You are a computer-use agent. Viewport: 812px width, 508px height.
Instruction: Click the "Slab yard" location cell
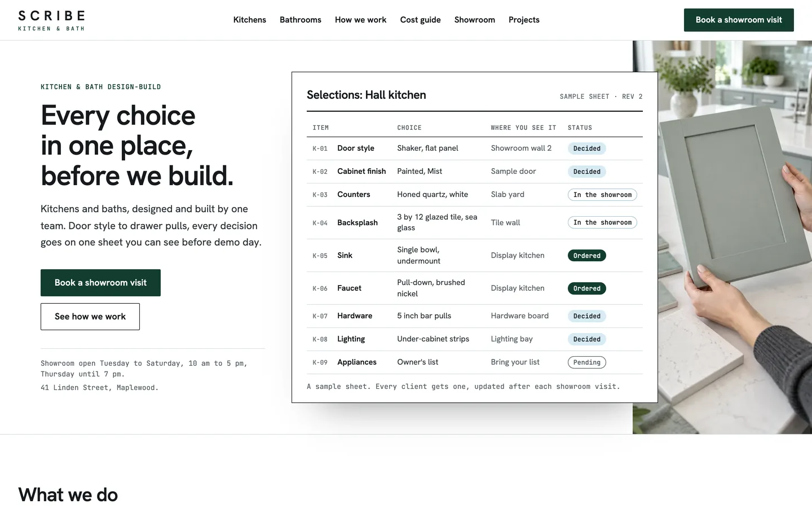507,194
